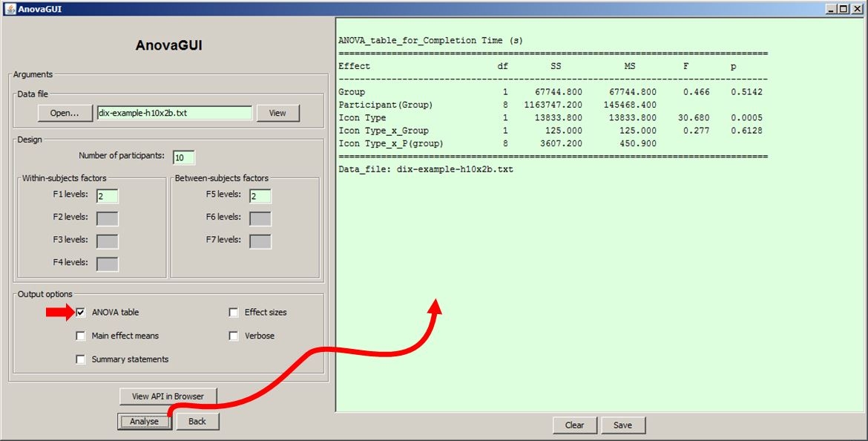Uncheck the ANOVA table checkbox
The width and height of the screenshot is (868, 441).
[81, 313]
